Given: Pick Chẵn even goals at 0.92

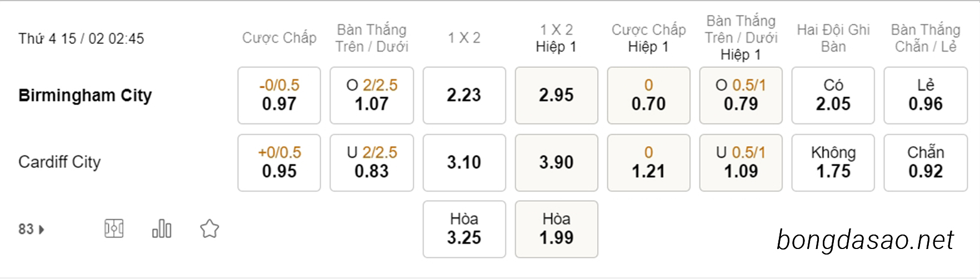Looking at the screenshot, I should [x=926, y=162].
